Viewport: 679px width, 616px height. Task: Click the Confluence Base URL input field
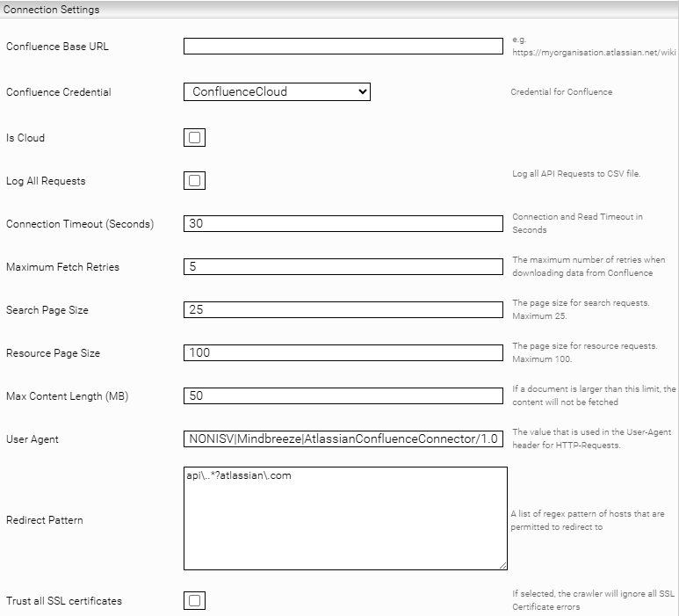click(x=343, y=47)
